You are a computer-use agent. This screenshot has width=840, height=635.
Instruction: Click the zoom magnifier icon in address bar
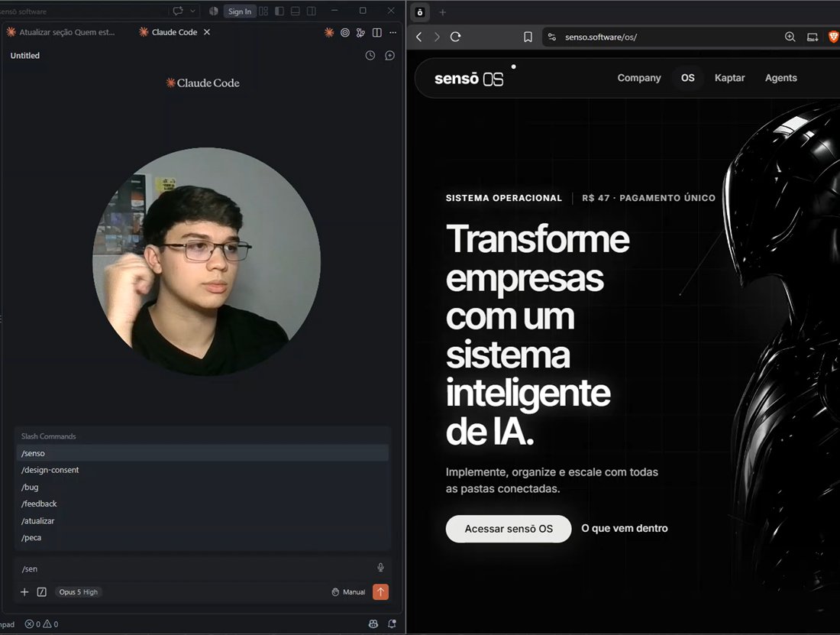(790, 37)
